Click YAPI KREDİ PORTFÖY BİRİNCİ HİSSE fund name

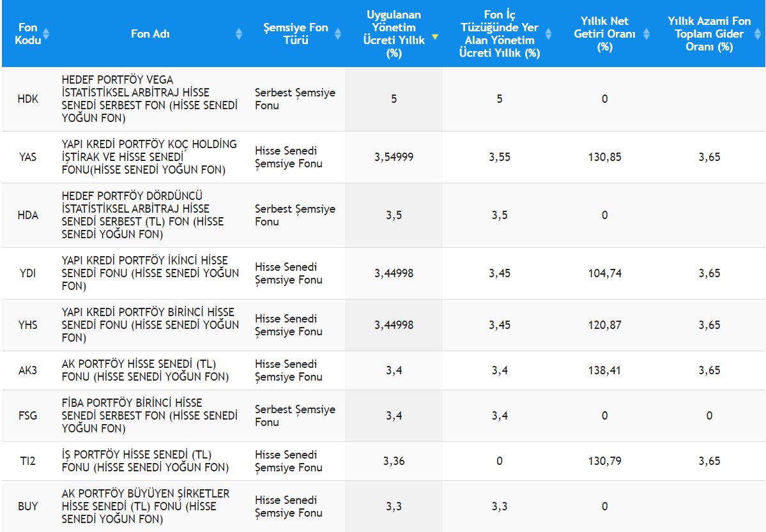point(151,325)
